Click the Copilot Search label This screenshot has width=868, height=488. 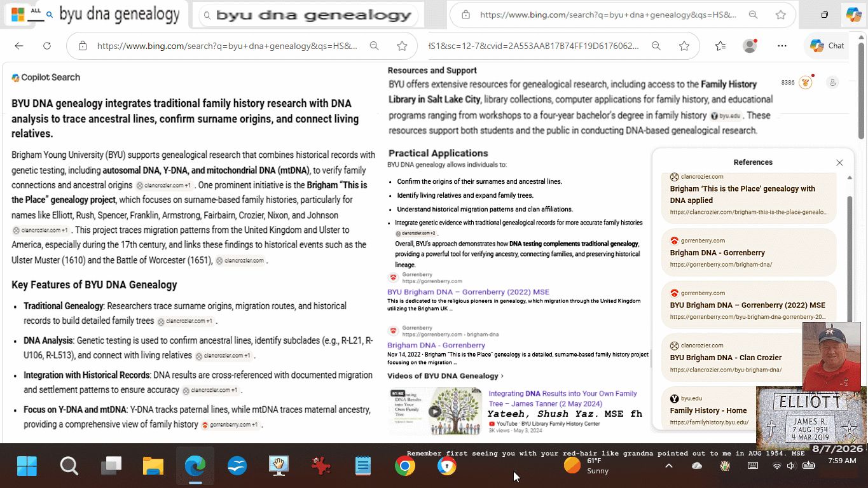tap(46, 78)
